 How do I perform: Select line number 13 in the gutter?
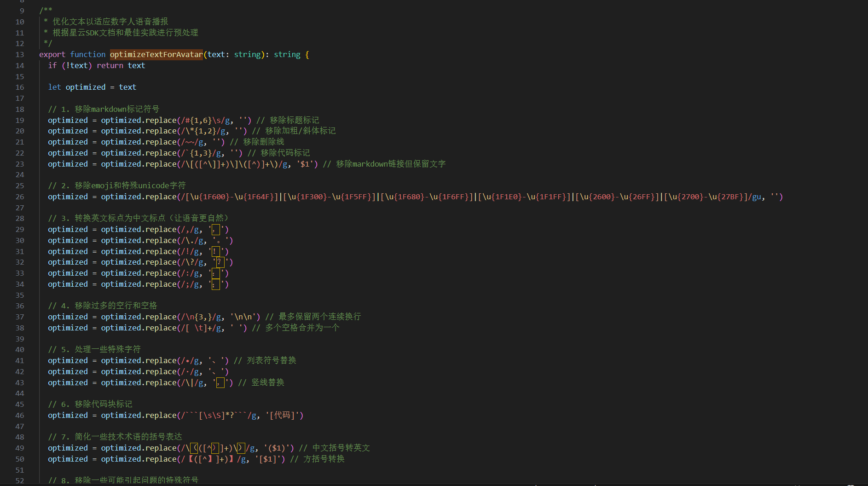coord(20,54)
